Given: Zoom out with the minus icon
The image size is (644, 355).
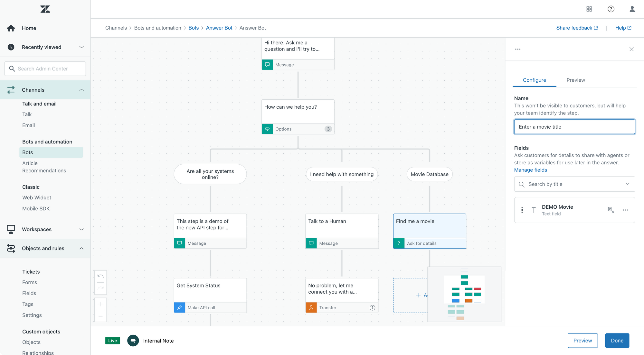Looking at the screenshot, I should pyautogui.click(x=100, y=316).
